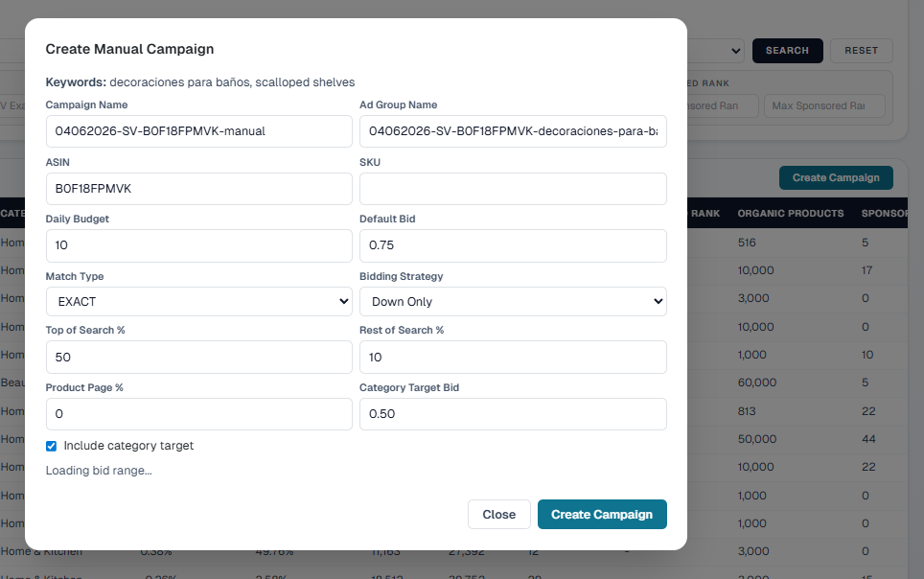924x579 pixels.
Task: Click the Top of Search % field
Action: point(198,358)
